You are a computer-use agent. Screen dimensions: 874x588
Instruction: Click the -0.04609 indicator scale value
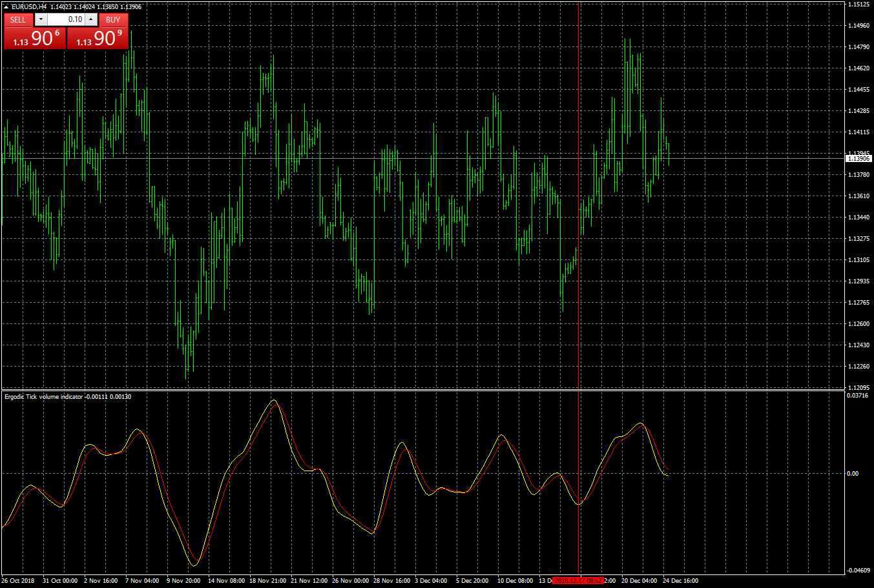click(858, 571)
